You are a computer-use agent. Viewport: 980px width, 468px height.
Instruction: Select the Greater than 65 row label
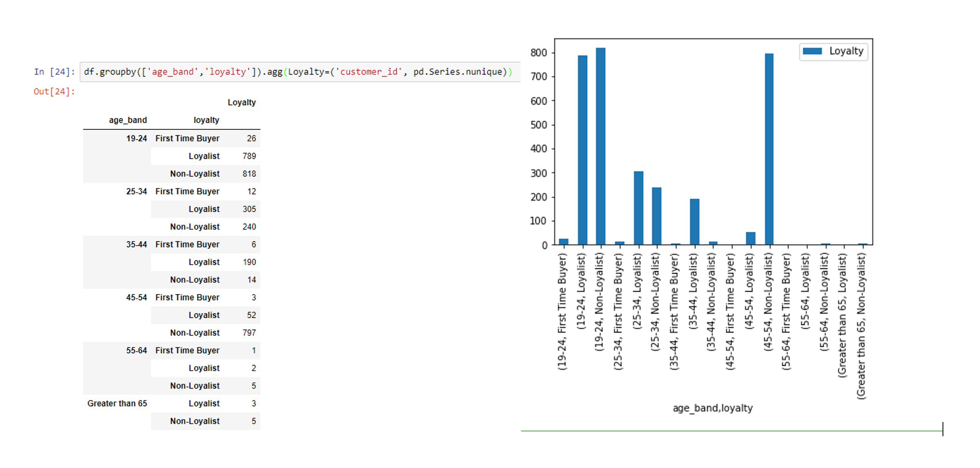(x=117, y=404)
